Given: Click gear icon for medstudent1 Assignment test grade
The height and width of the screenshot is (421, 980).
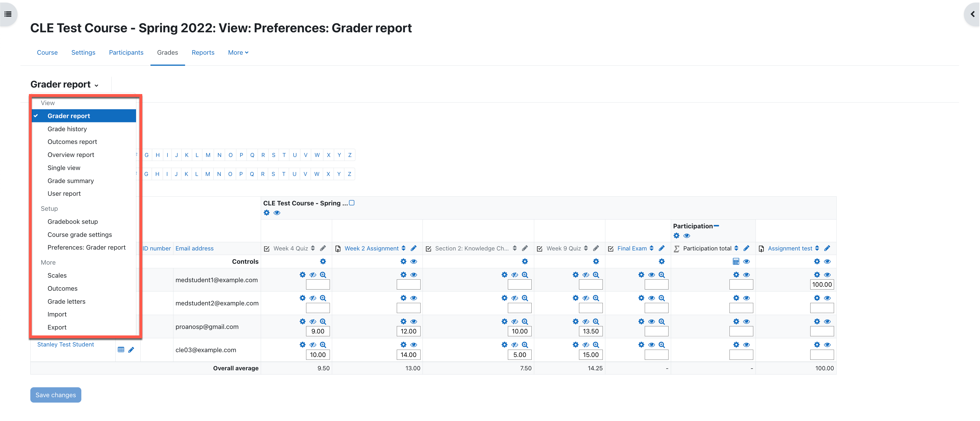Looking at the screenshot, I should click(x=817, y=275).
